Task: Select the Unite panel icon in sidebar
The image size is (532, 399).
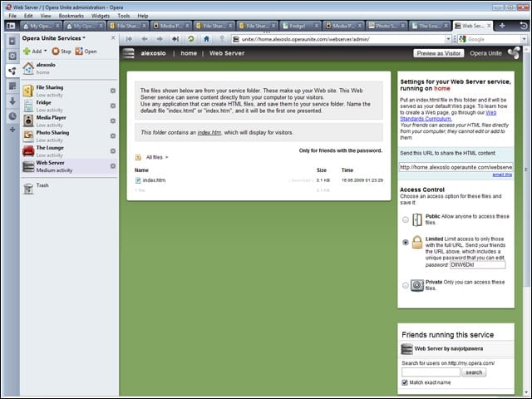Action: [12, 71]
